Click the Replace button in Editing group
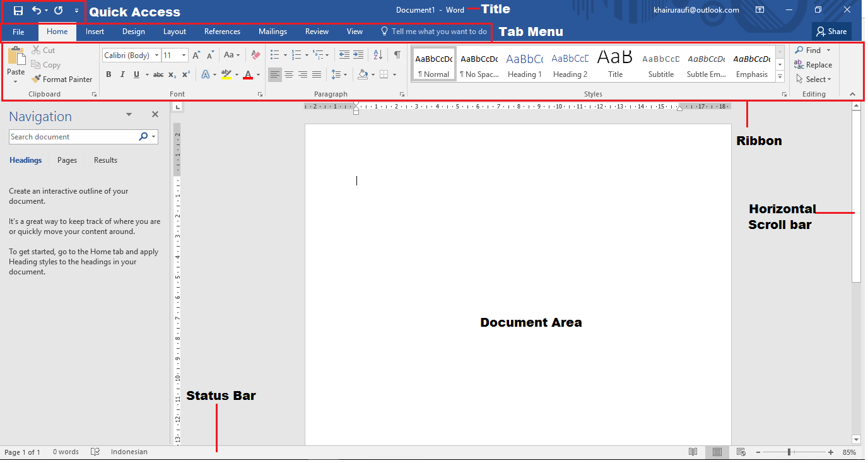This screenshot has width=868, height=463. [x=813, y=64]
